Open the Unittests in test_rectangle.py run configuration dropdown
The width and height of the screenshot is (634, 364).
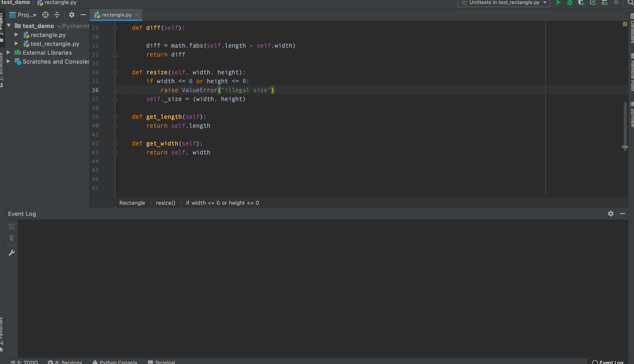504,3
